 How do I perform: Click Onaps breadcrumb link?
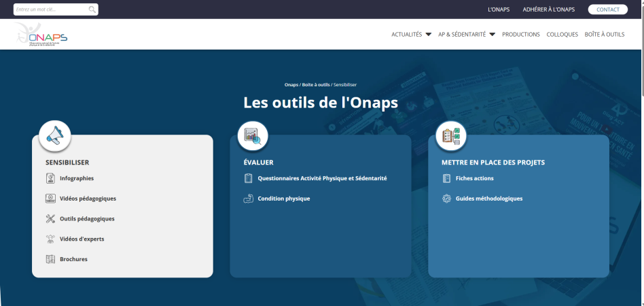[x=291, y=85]
